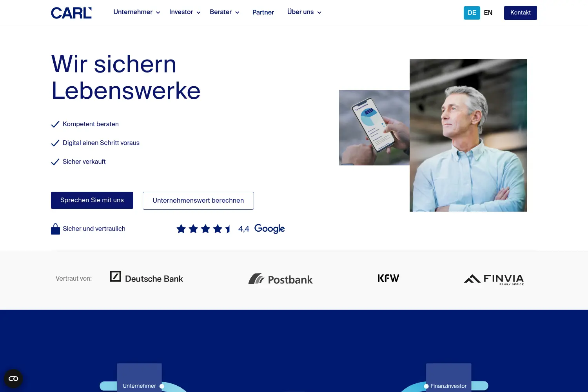Open the Über uns dropdown

tap(305, 12)
